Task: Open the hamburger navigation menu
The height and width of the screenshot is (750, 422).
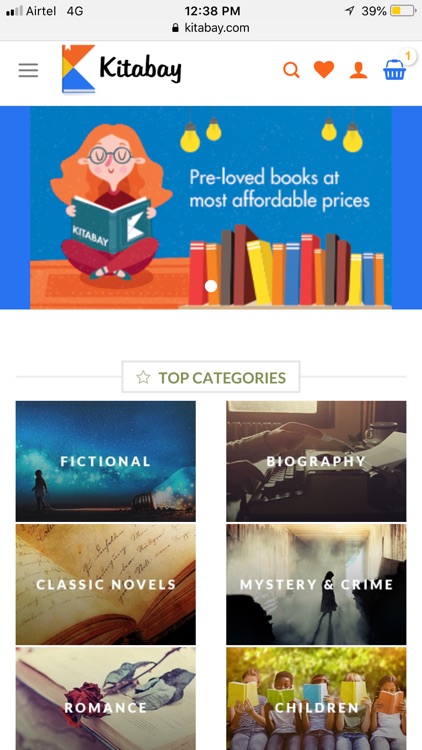Action: 28,71
